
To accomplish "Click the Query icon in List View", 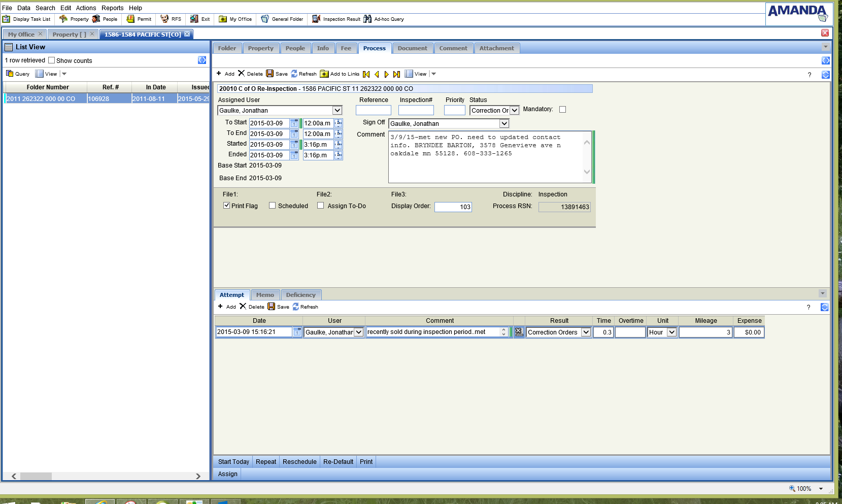I will [10, 74].
